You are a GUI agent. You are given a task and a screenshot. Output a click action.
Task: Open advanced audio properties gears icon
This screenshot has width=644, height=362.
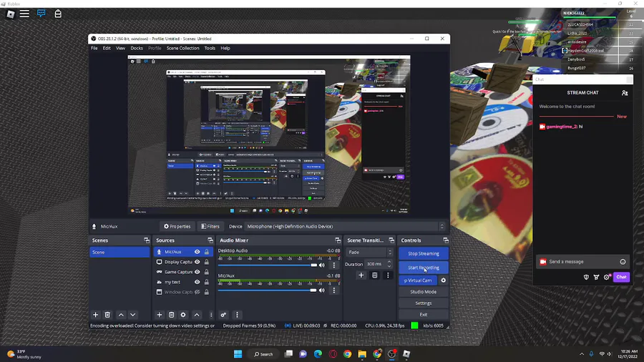click(223, 315)
